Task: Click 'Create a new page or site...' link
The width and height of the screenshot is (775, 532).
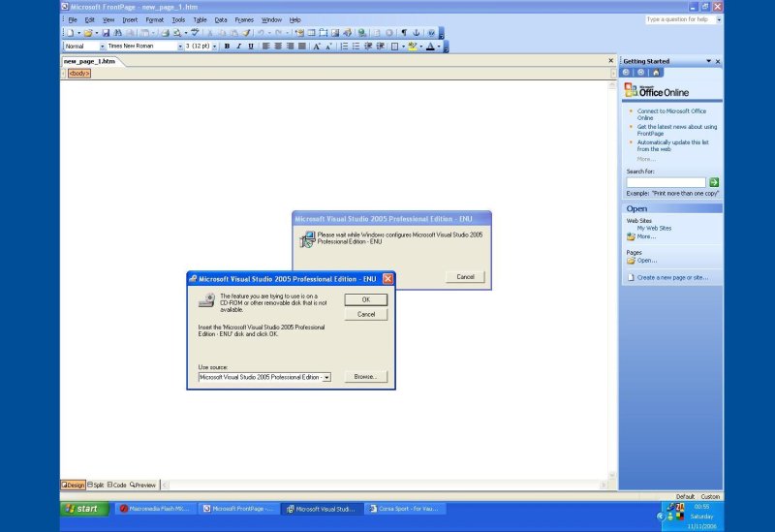Action: pos(672,277)
